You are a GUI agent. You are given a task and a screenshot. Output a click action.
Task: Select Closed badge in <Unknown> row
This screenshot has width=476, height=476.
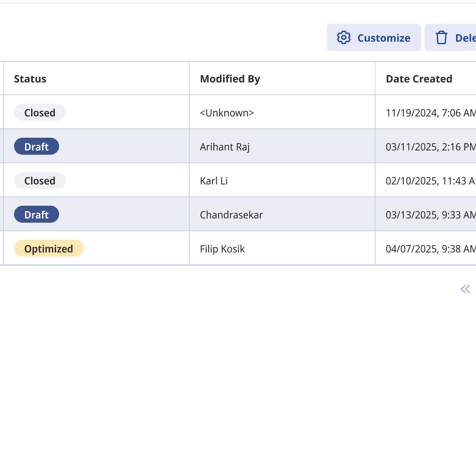[x=40, y=113]
